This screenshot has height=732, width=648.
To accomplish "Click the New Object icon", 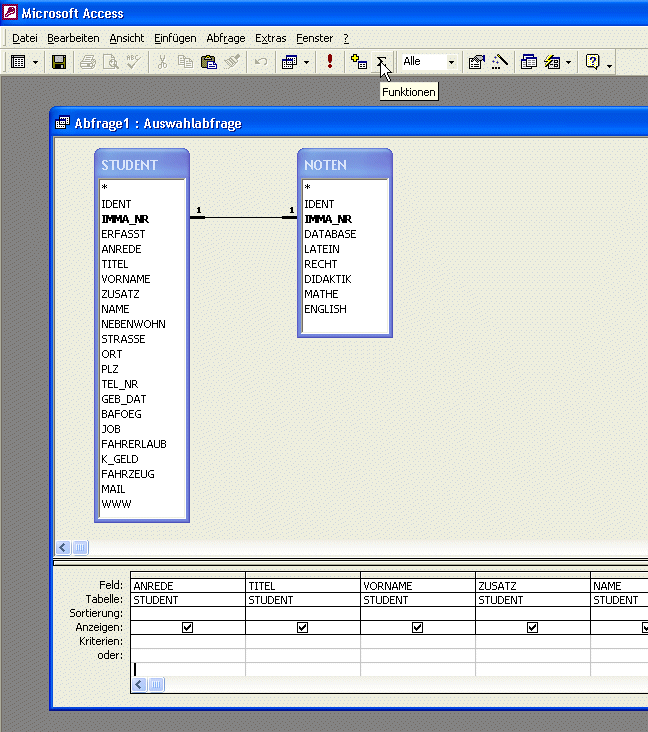I will point(552,62).
